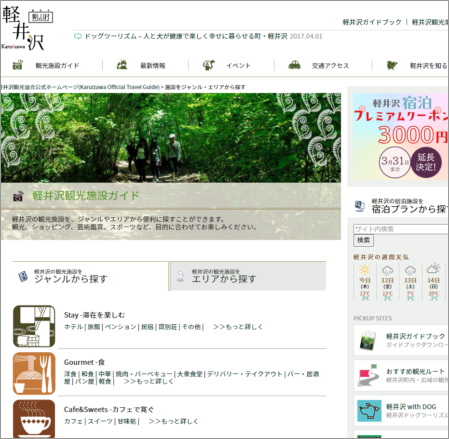Open the 最新情報 menu item
This screenshot has height=439, width=449.
(153, 65)
